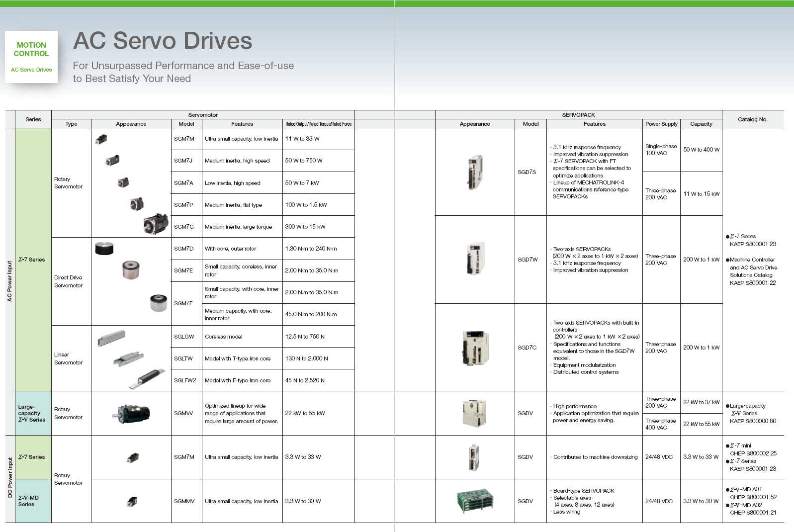The width and height of the screenshot is (794, 532).
Task: Click the Linear Servomotor type cell
Action: 71,358
